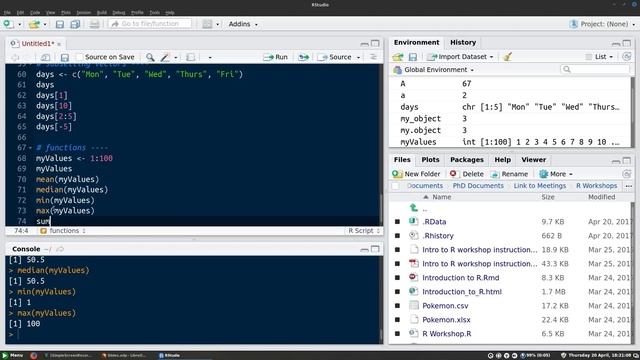
Task: Click the Source button
Action: tap(335, 57)
